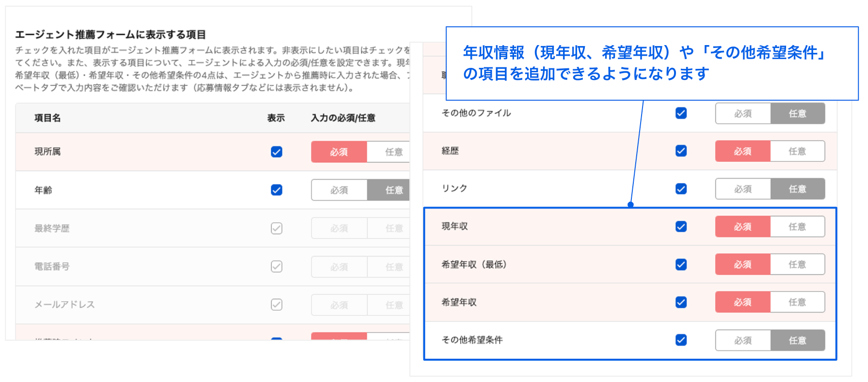Click the メールアドレス display checkbox
868x382 pixels.
276,304
